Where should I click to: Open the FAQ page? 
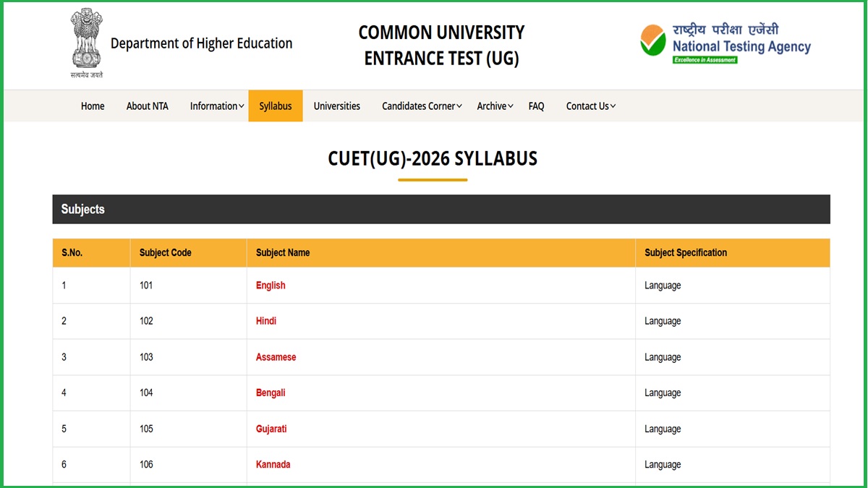pos(536,106)
